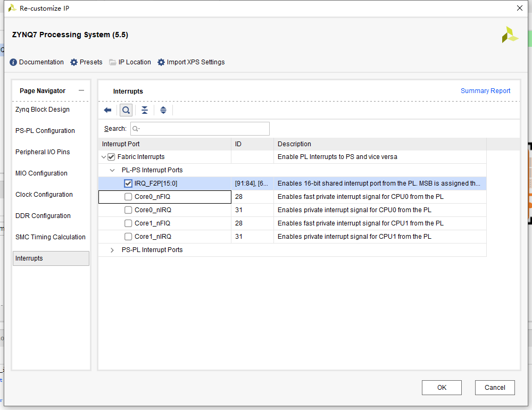Screen dimensions: 532x410
Task: Click the Import XPS Settings label
Action: (x=196, y=62)
